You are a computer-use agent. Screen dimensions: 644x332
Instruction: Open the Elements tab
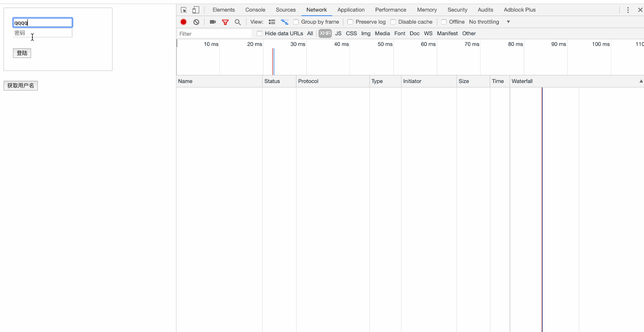click(x=224, y=10)
